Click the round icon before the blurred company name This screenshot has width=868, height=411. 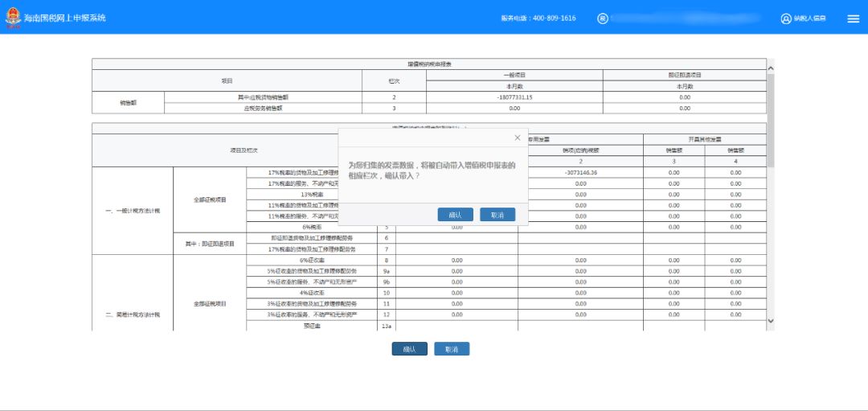point(603,18)
